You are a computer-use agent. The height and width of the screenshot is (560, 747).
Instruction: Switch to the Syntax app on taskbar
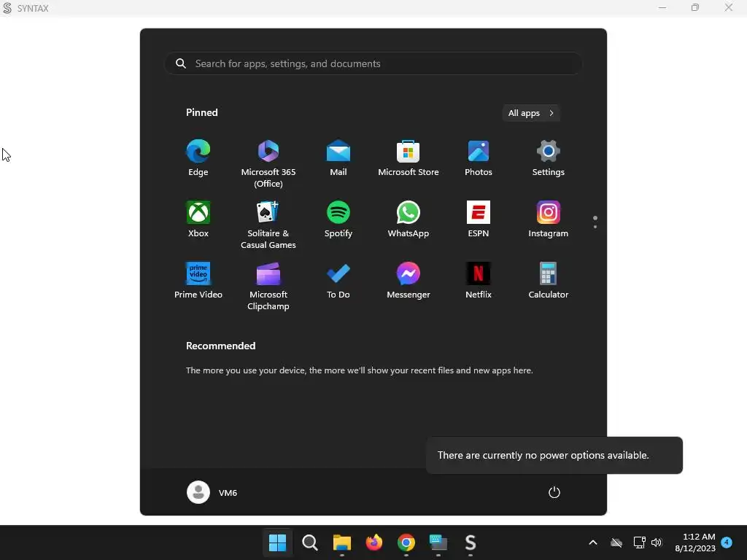point(471,542)
